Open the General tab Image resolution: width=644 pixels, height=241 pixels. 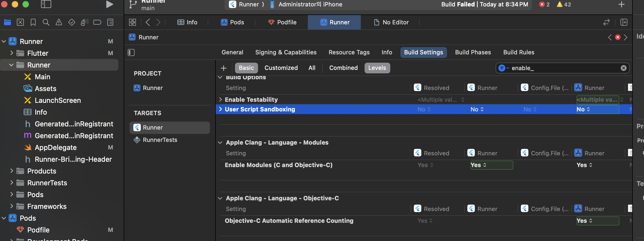tap(232, 52)
